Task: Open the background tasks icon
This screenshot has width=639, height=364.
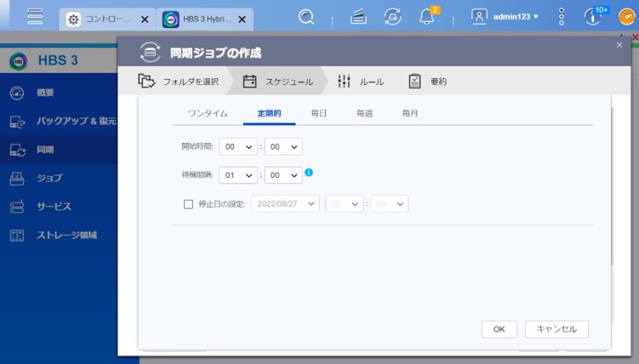Action: pos(358,17)
